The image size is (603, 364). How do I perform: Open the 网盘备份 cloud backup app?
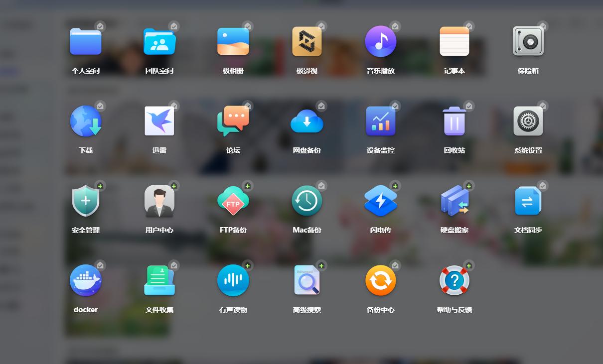tap(307, 121)
